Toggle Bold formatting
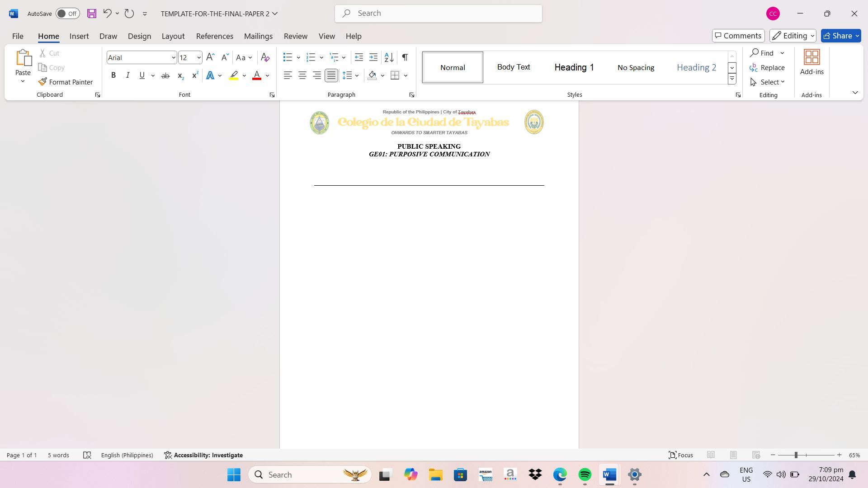Screen dimensions: 868x488 113,75
